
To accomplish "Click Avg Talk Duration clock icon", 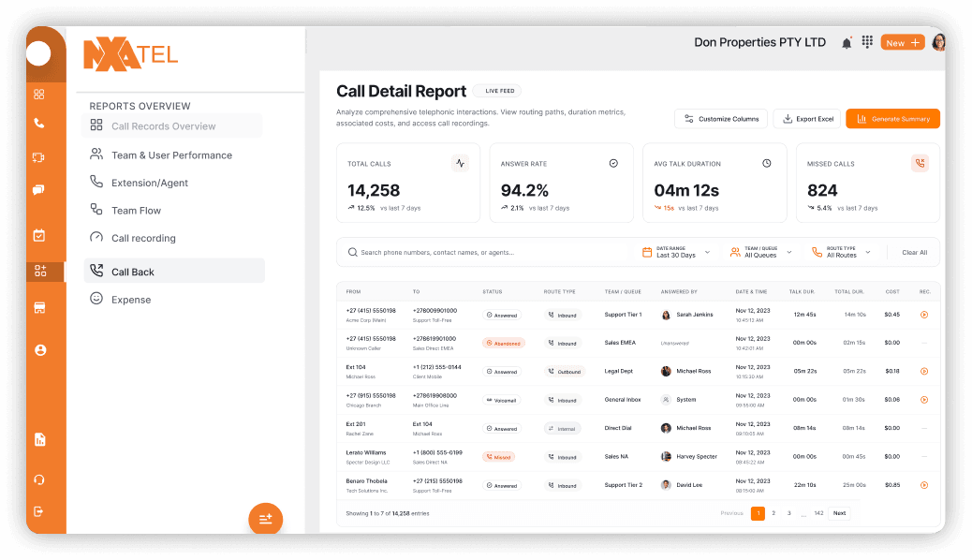I will tap(767, 163).
